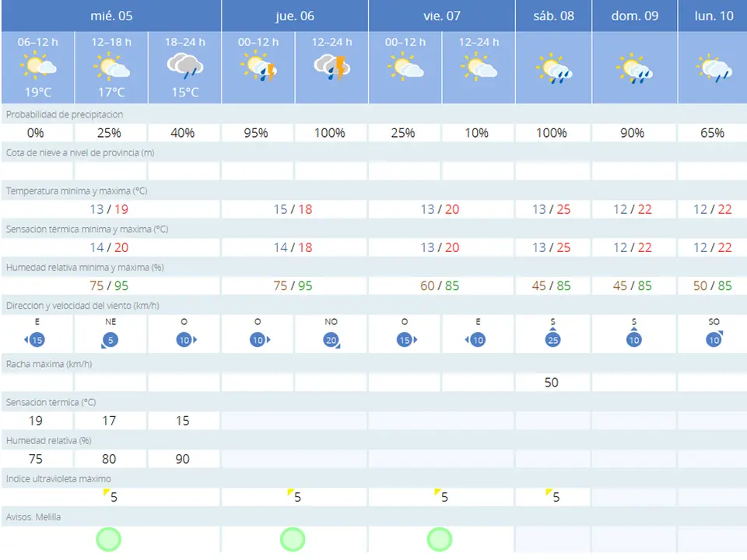Click the S 10 wind icon for dom. 09
Screen dimensions: 747x560
pos(633,337)
